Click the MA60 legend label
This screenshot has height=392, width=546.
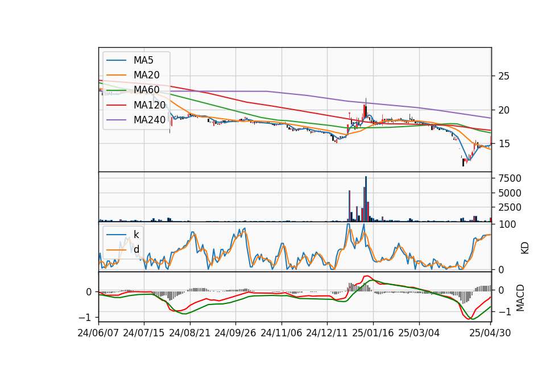146,90
